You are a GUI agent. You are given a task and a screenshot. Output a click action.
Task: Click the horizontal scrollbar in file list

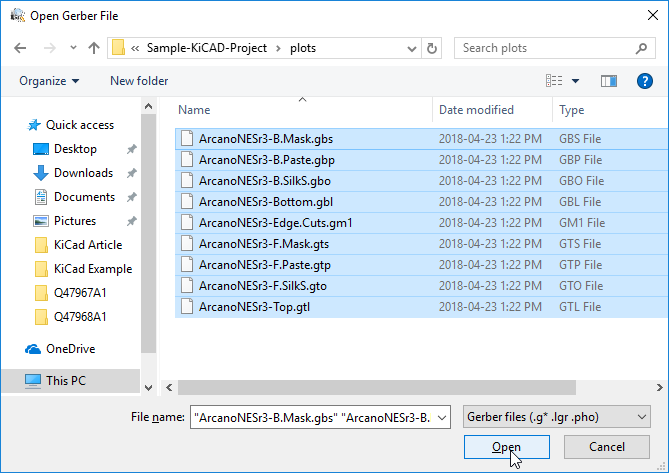[x=400, y=386]
